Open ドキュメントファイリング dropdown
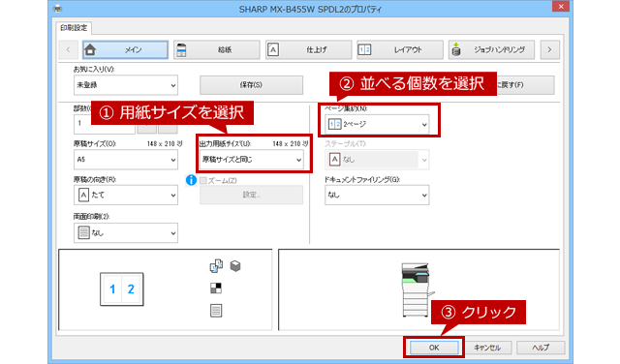620x364 pixels. (x=377, y=196)
